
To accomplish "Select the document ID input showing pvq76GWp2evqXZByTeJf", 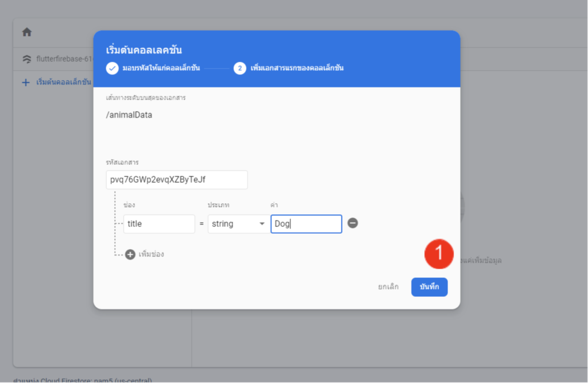I will point(176,180).
